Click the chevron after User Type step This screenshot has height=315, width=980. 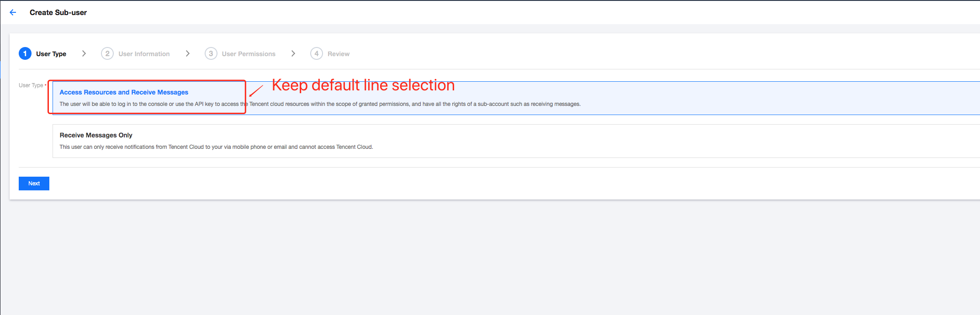click(x=84, y=53)
